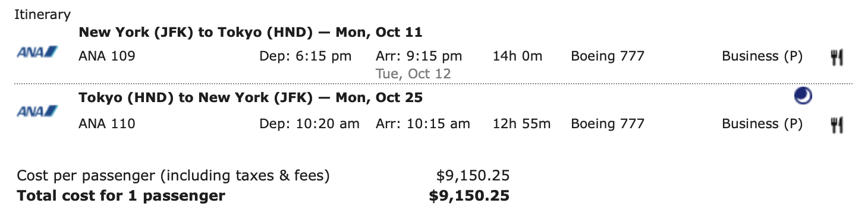The height and width of the screenshot is (222, 868).
Task: Click the Dep: 10:20 am departure time
Action: (310, 124)
